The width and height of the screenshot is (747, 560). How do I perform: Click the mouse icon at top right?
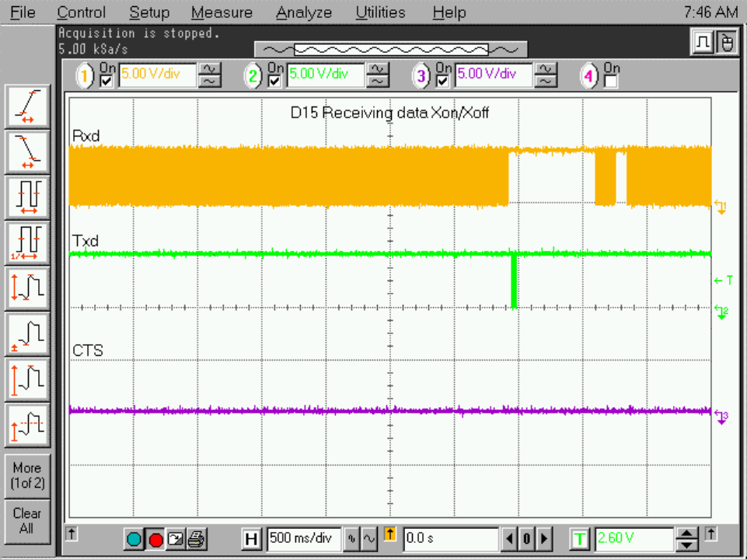(726, 43)
